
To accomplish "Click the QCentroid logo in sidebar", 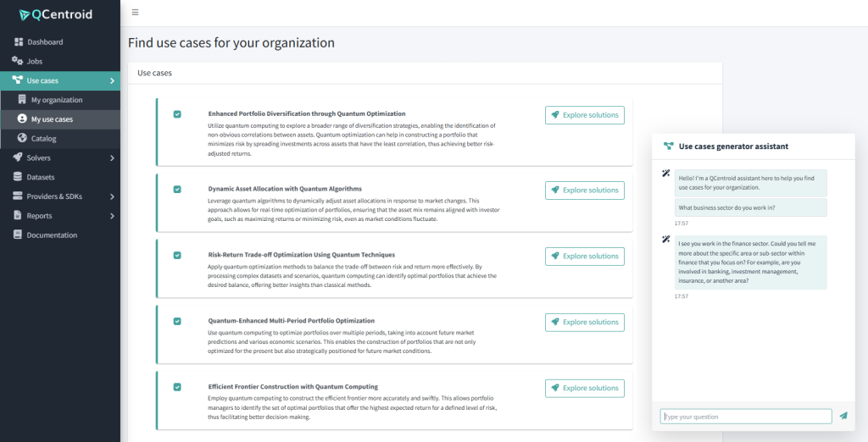I will [56, 14].
